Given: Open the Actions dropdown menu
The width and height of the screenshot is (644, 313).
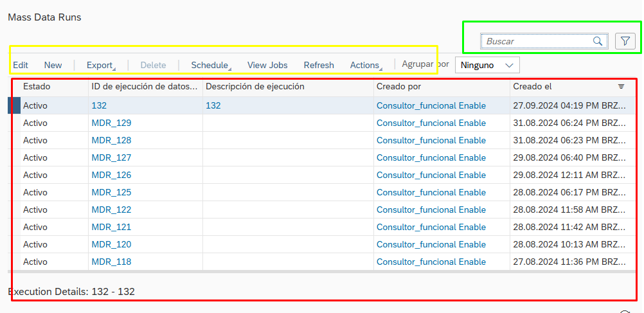Looking at the screenshot, I should click(365, 65).
